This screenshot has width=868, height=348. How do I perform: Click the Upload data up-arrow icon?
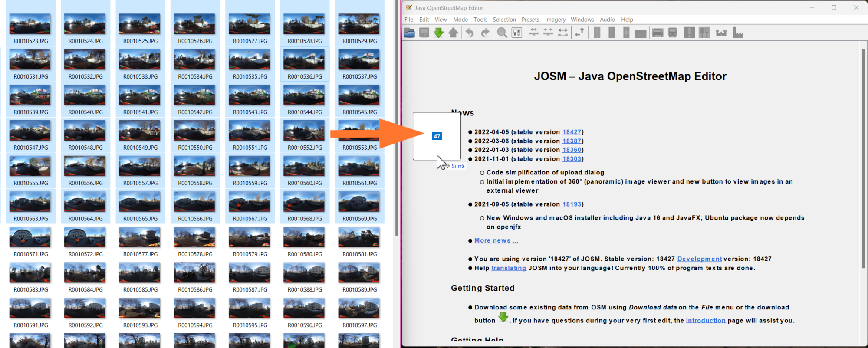pos(453,33)
